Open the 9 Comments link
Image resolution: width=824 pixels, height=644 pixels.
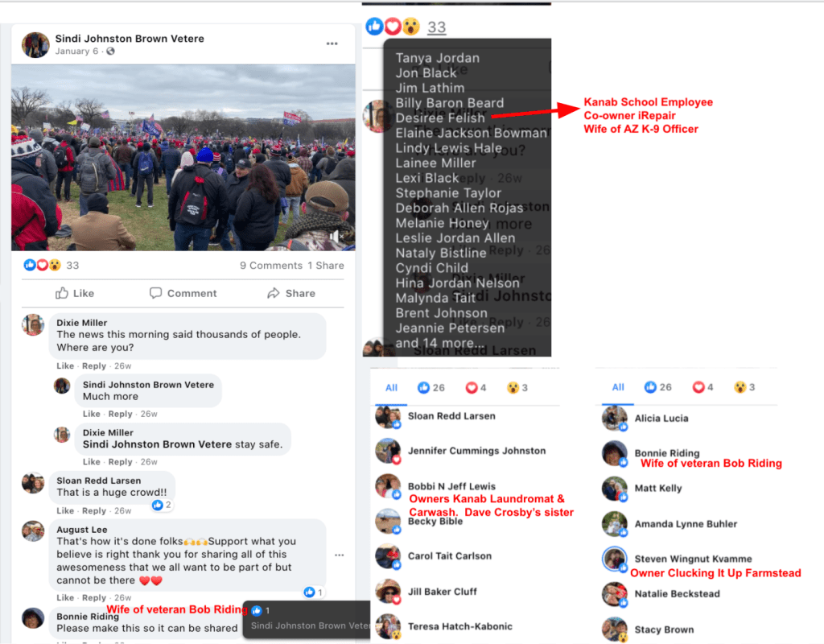pos(271,266)
